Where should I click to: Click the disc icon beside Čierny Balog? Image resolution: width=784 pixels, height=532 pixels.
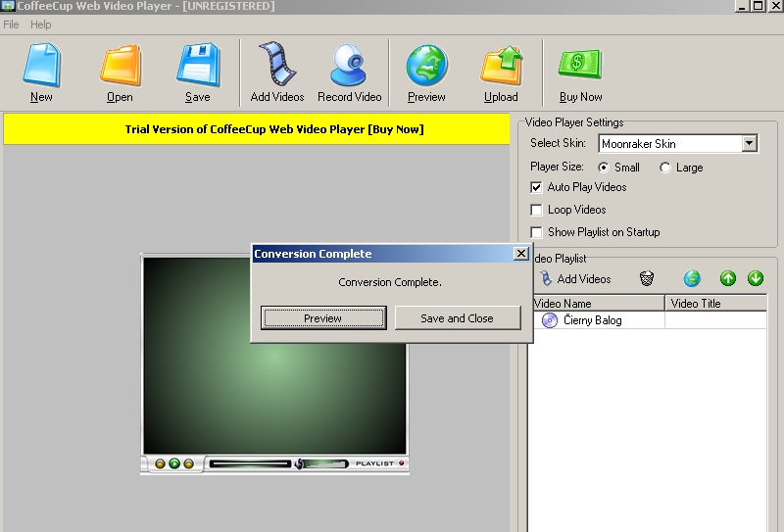click(550, 320)
